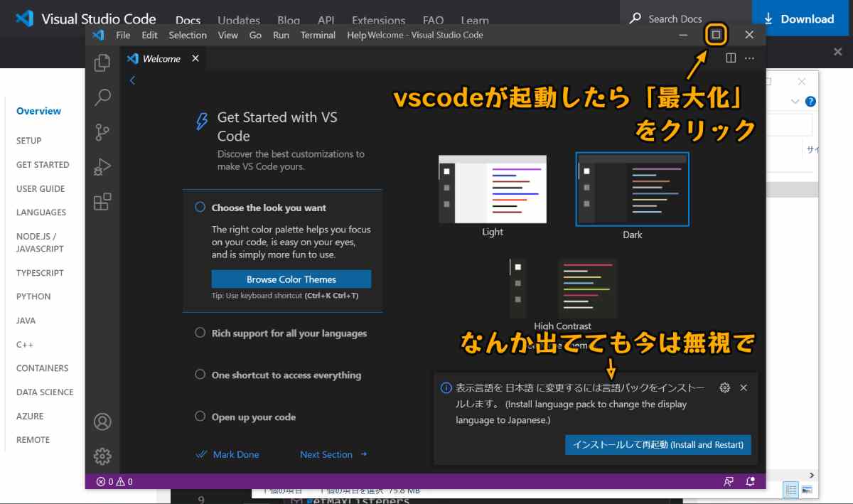
Task: Check off Open up your code step
Action: (x=200, y=417)
